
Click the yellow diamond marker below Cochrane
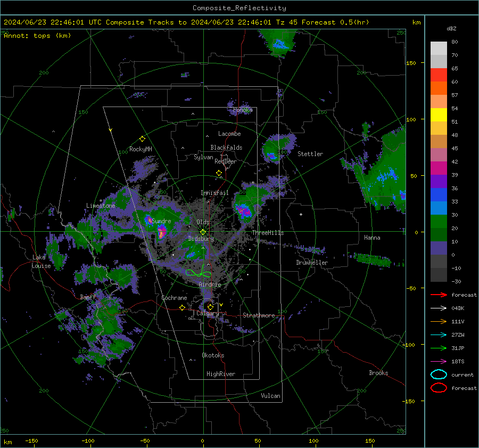click(183, 307)
